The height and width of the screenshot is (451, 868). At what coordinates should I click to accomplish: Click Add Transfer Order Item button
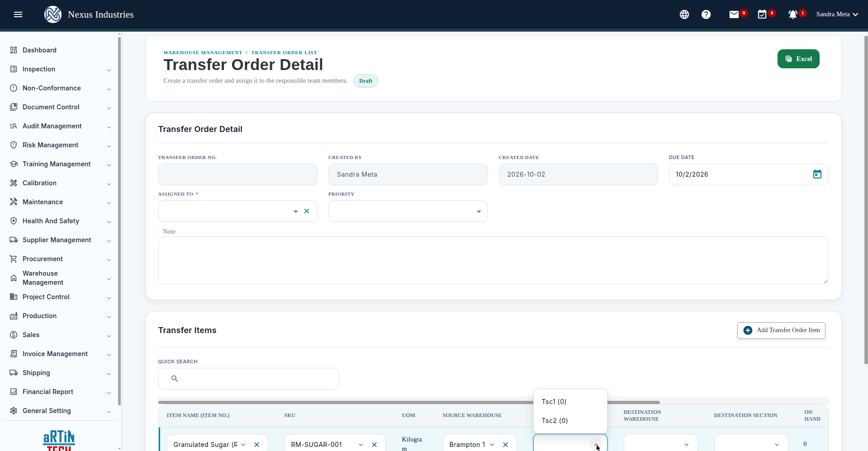[781, 330]
